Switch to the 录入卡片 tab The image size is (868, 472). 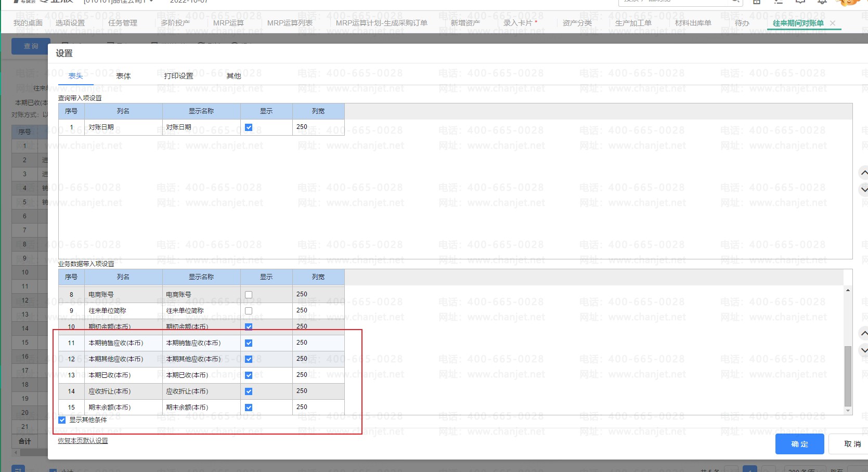(518, 23)
